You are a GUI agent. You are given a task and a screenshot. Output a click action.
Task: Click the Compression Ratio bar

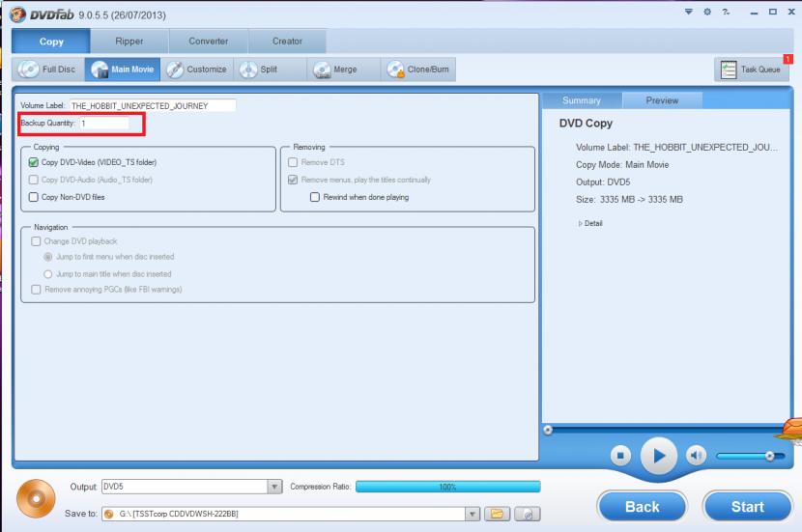[x=448, y=487]
